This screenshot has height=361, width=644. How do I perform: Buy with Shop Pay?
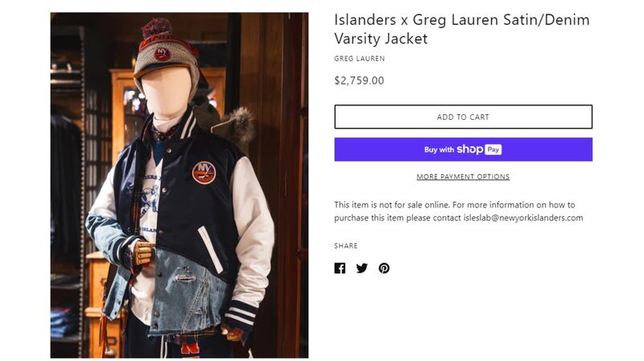pyautogui.click(x=464, y=150)
